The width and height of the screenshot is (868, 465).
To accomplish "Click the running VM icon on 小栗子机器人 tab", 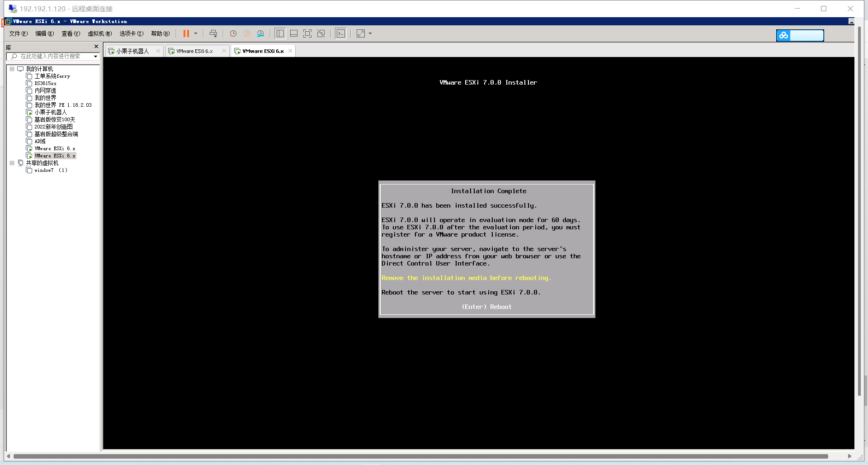I will pos(111,51).
